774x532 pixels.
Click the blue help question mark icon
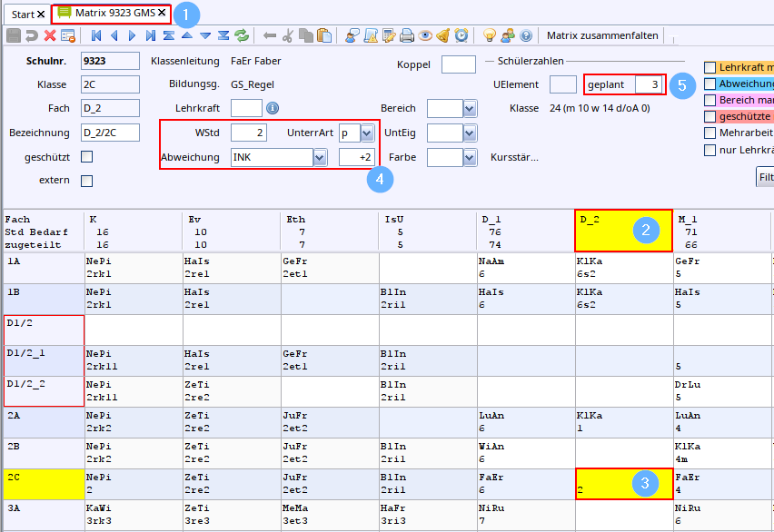526,36
